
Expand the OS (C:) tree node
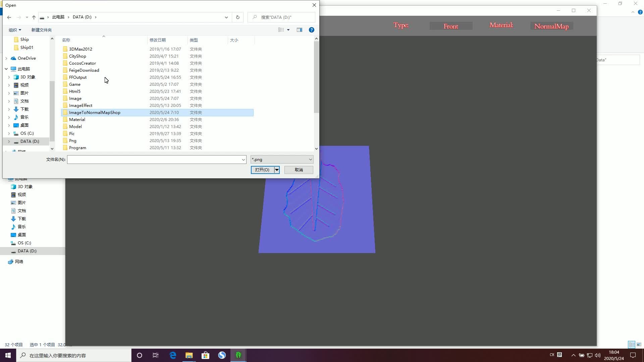tap(9, 133)
